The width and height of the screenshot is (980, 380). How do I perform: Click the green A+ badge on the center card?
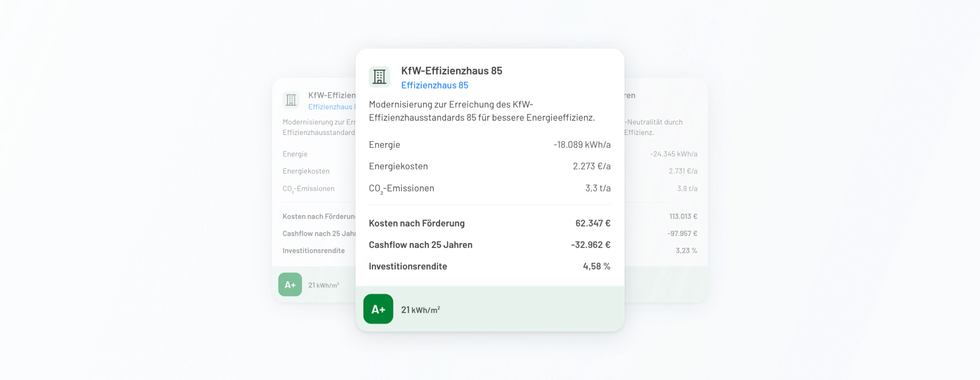(x=378, y=309)
